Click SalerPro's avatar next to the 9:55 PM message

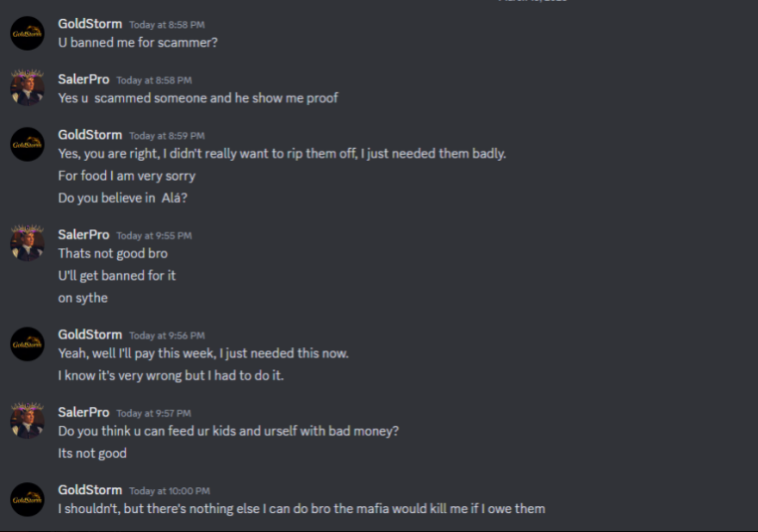[x=28, y=244]
